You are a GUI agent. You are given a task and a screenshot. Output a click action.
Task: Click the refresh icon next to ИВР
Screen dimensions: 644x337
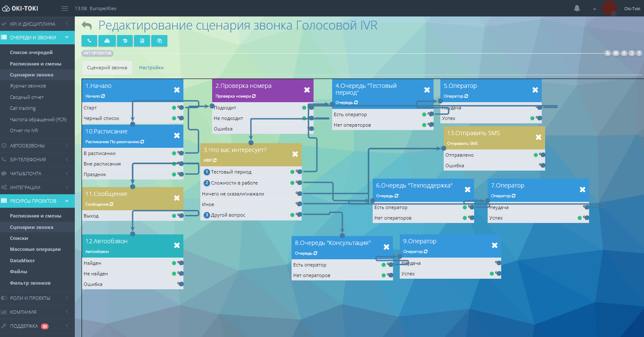pyautogui.click(x=215, y=160)
